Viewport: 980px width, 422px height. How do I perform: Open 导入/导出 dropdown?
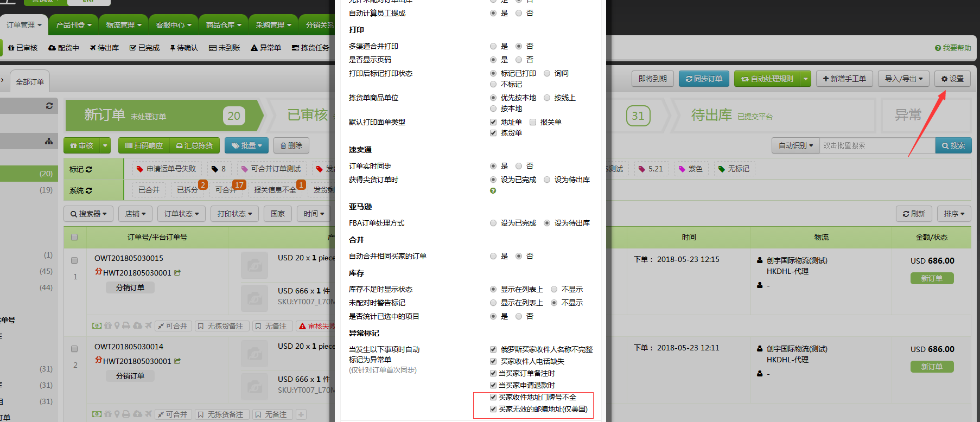pyautogui.click(x=904, y=79)
